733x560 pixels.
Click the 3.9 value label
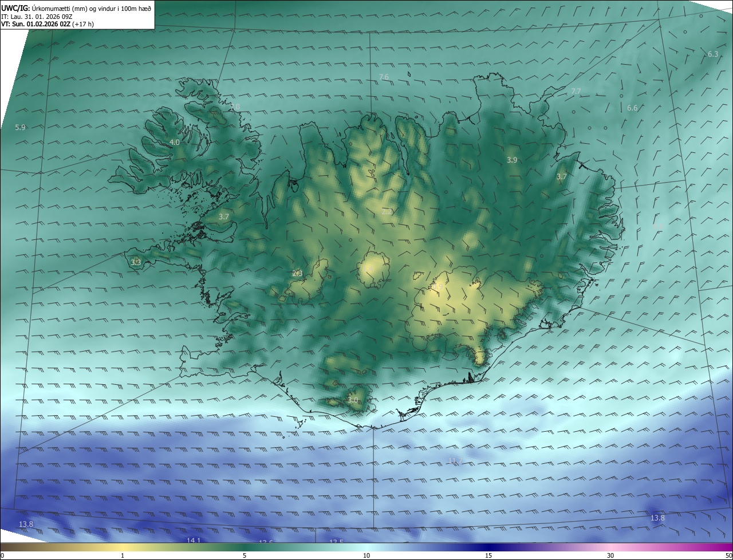click(x=512, y=160)
